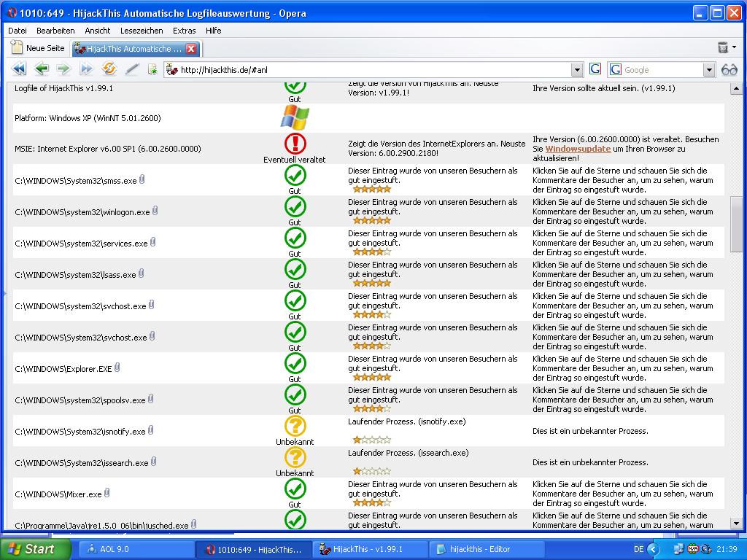
Task: Click the red exclamation icon for MSIE entry
Action: pos(295,144)
